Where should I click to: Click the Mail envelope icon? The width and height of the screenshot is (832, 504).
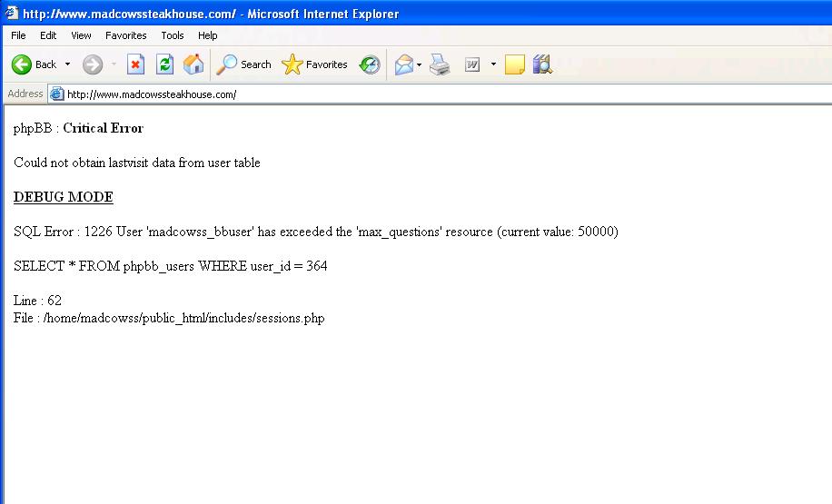point(404,64)
